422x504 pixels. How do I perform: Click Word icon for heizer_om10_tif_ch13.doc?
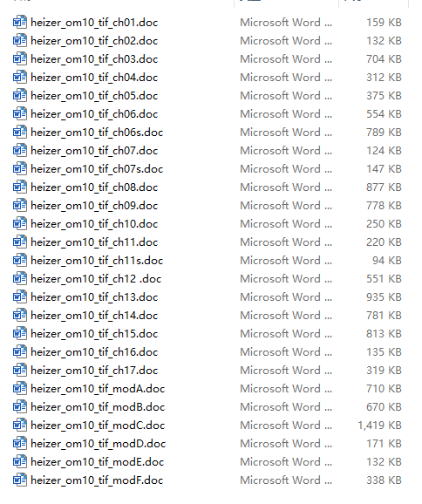19,297
